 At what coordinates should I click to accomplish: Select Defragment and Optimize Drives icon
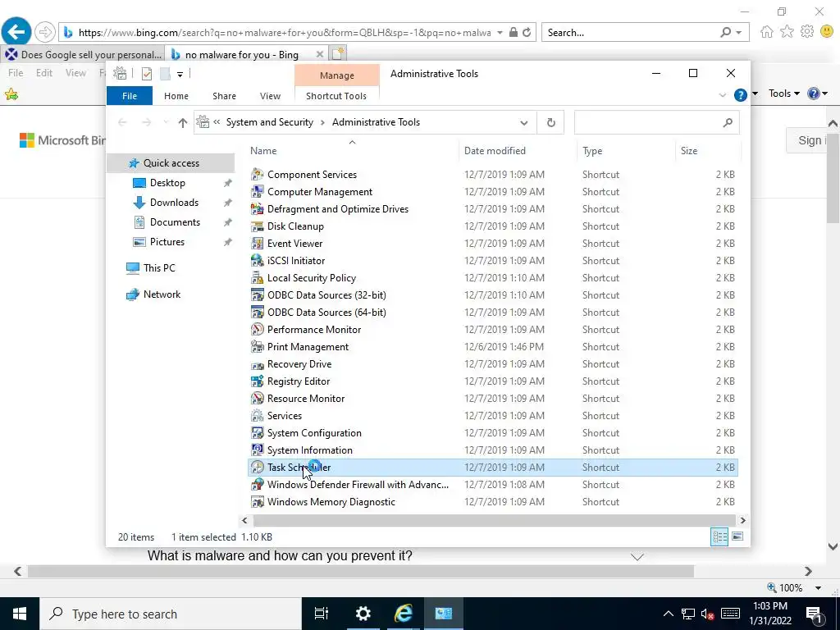click(x=258, y=208)
